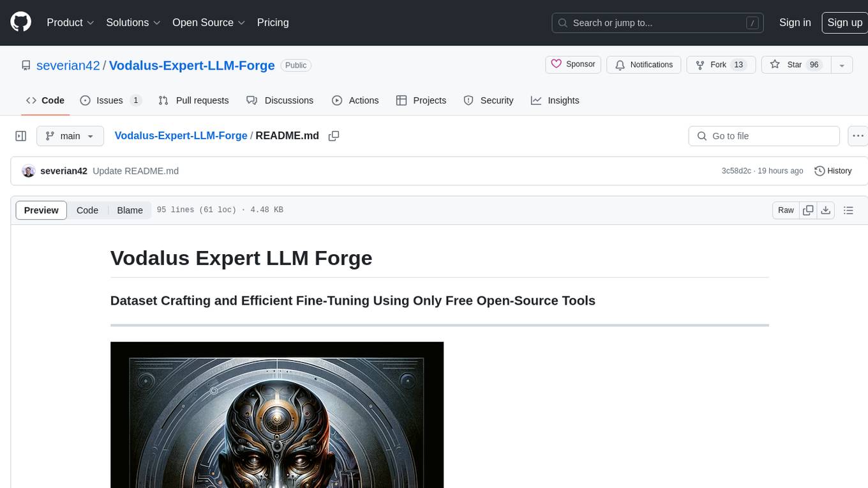This screenshot has height=488, width=868.
Task: Focus the Go to file field
Action: [764, 136]
